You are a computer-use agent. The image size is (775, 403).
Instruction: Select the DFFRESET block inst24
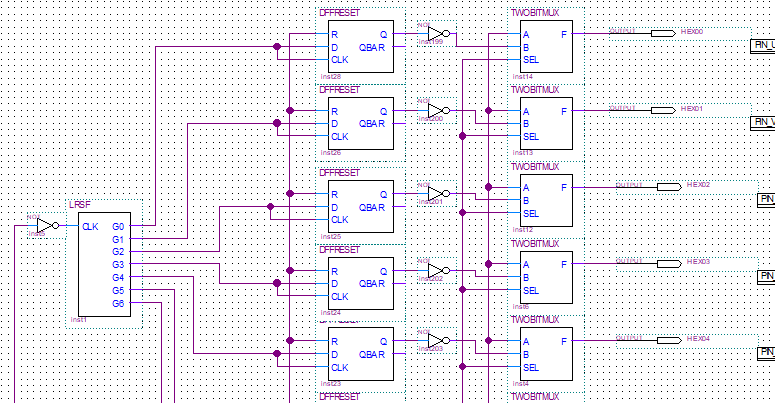coord(356,283)
